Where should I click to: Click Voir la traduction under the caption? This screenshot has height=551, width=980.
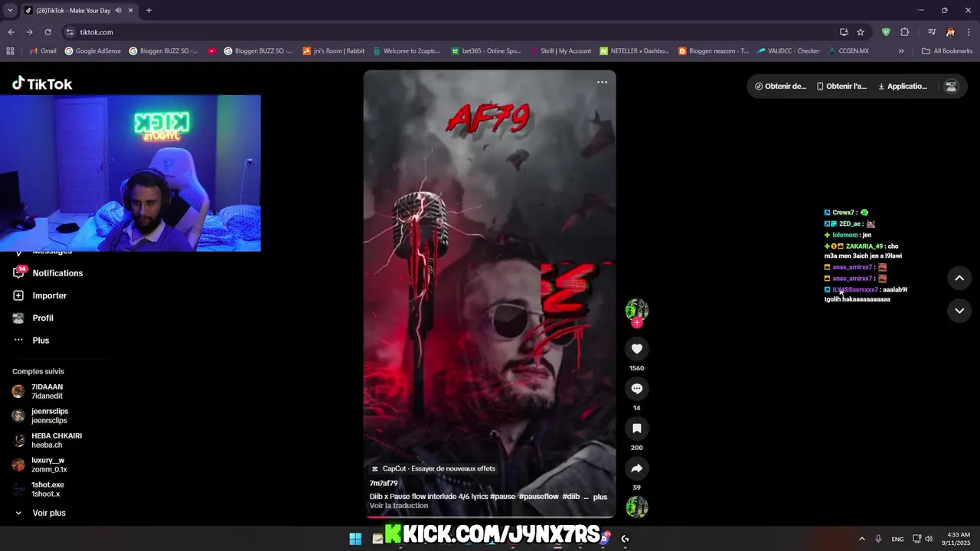pos(399,506)
